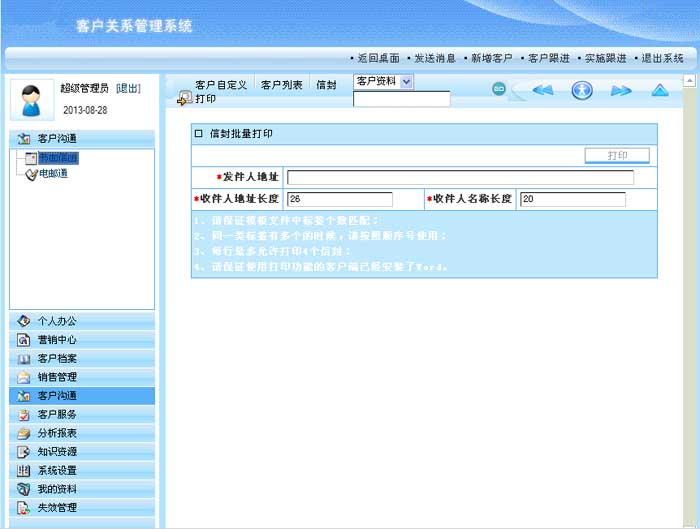Click the scrollbar up arrow at right

(689, 80)
